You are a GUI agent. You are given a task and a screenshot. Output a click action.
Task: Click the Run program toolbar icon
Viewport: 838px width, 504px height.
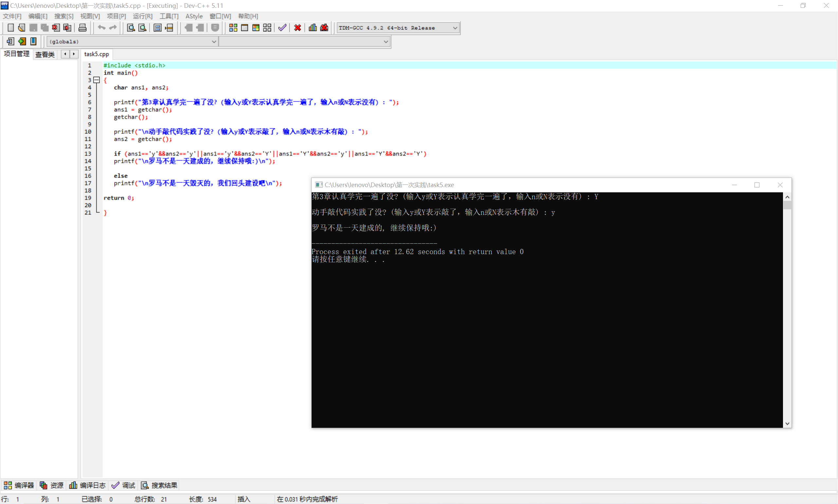(244, 28)
